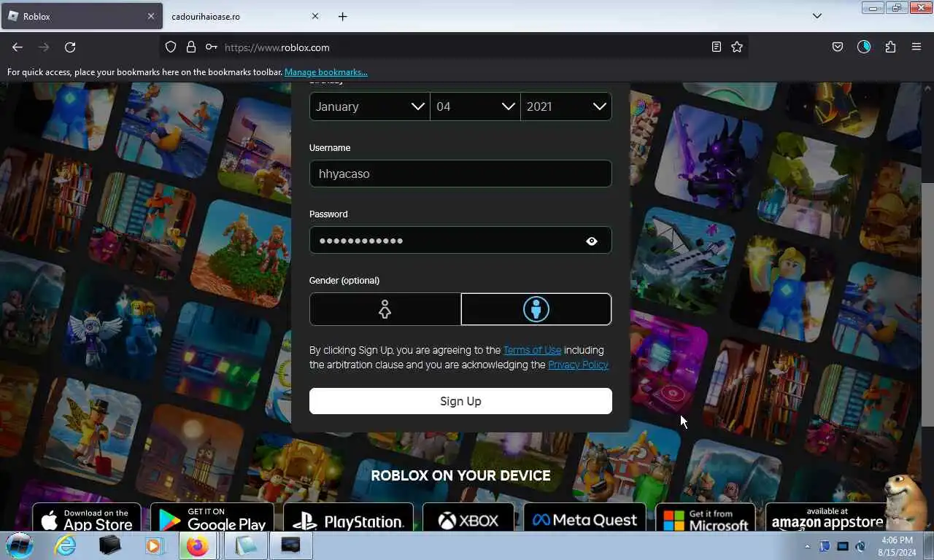Screen dimensions: 934x560
Task: Select the male gender option
Action: [x=536, y=309]
